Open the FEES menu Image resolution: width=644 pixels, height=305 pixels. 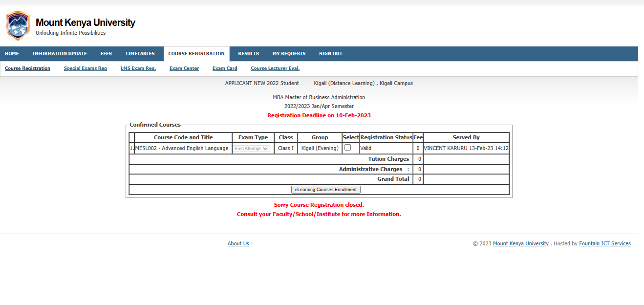106,54
